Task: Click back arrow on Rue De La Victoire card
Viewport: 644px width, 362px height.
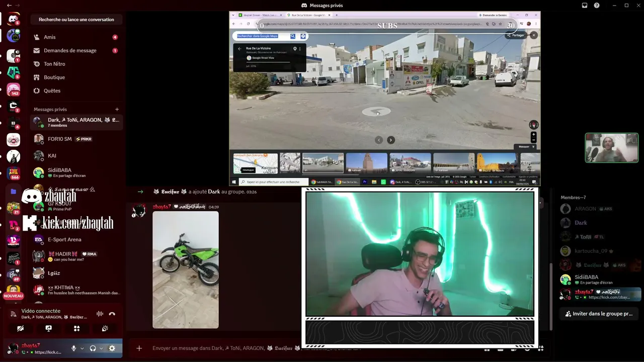Action: (x=239, y=49)
